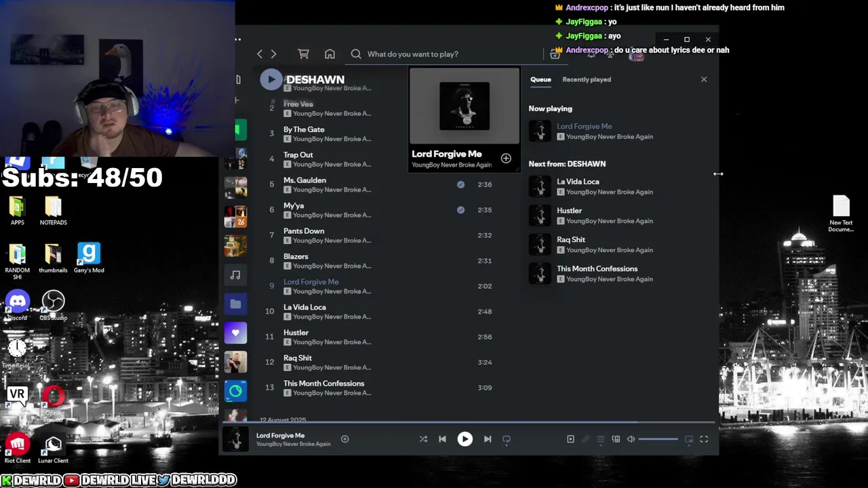The image size is (868, 488).
Task: Click the big play button beside DESHAWN
Action: coord(271,79)
